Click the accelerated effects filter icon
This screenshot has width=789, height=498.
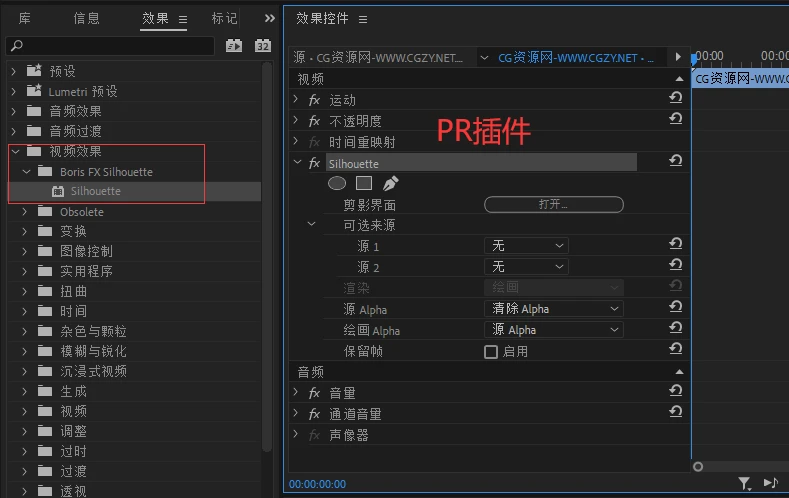(x=234, y=46)
